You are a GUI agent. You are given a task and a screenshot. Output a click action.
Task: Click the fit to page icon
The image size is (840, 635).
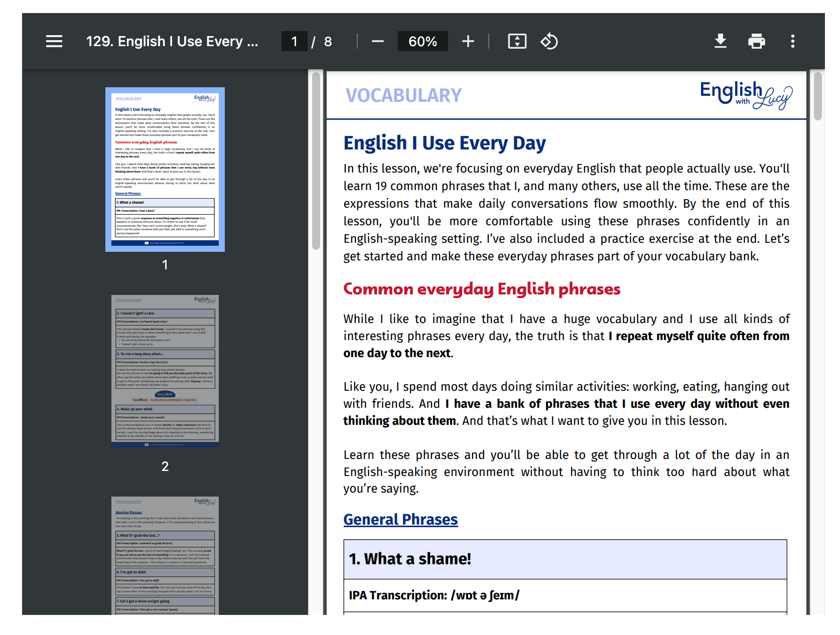tap(517, 41)
